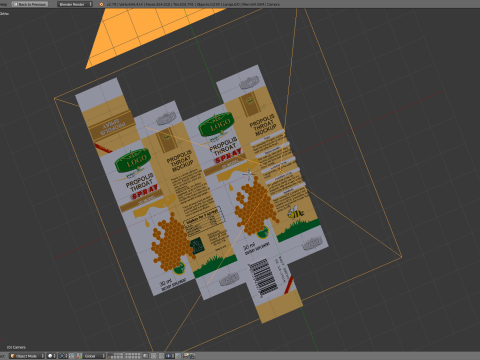Open the Global transform orientation dropdown

[x=94, y=356]
